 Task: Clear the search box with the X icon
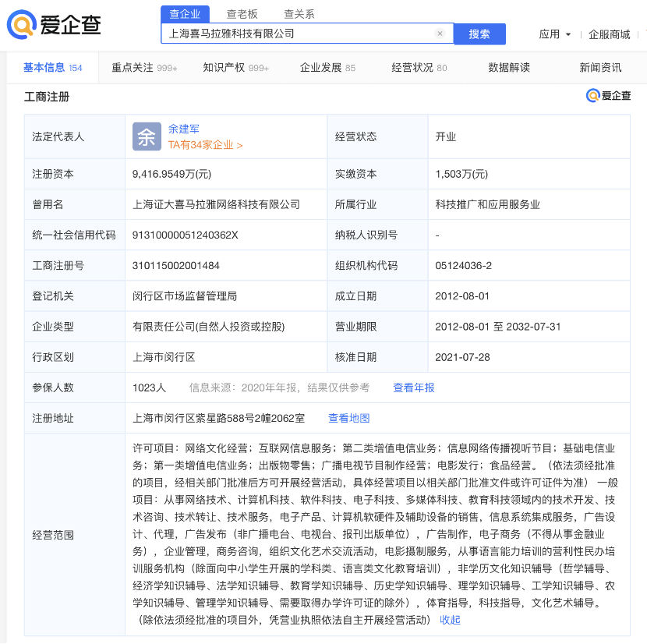pyautogui.click(x=440, y=34)
